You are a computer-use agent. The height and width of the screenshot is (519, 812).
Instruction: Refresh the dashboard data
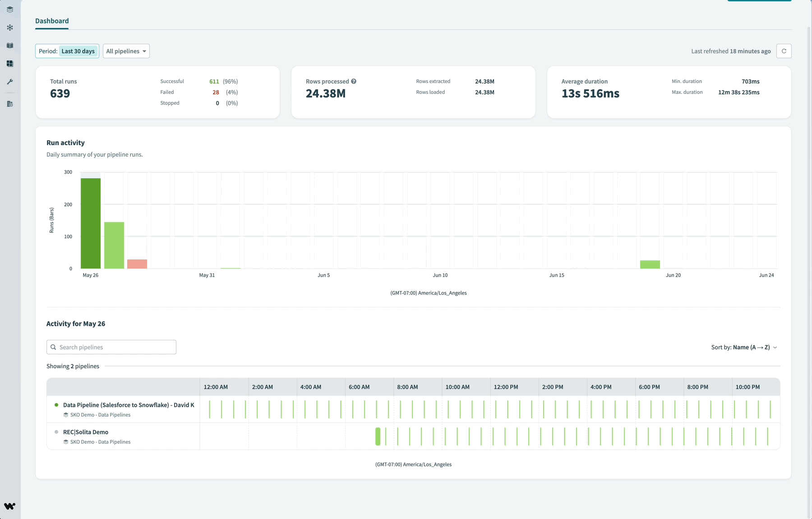(784, 51)
